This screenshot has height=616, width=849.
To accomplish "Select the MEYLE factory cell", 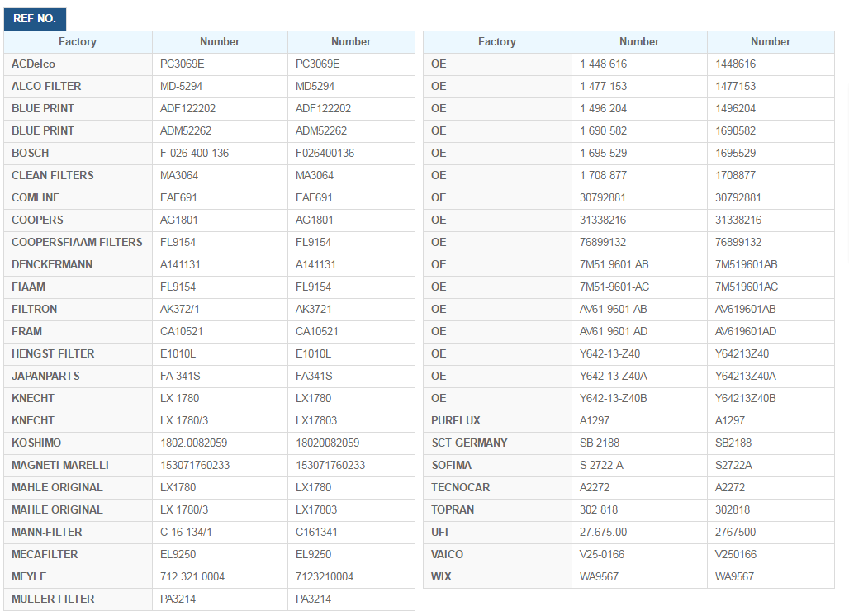I will point(78,576).
